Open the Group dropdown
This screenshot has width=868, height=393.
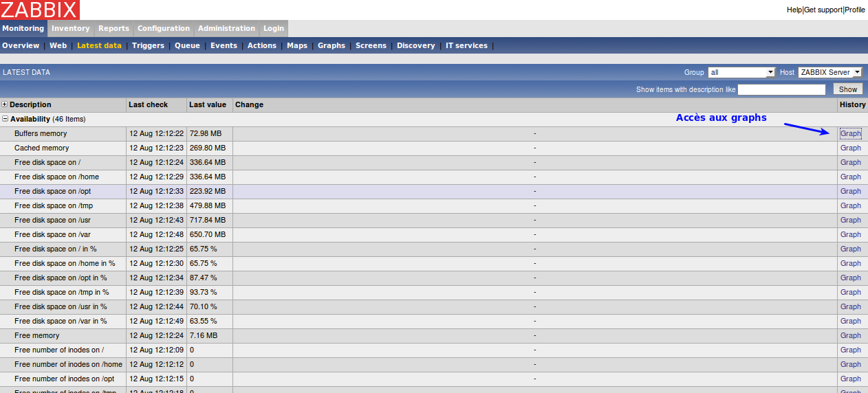(x=741, y=72)
